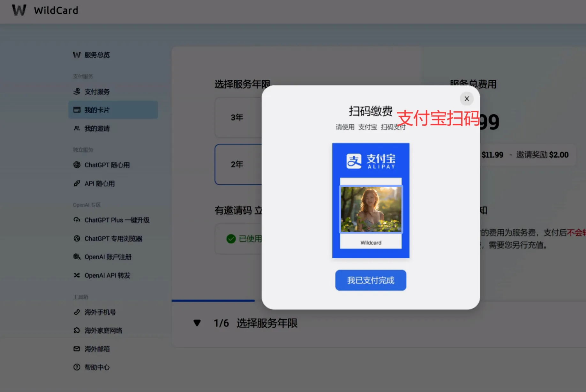Click the 支付宝 Alipay logo in dialog
The height and width of the screenshot is (392, 586).
pyautogui.click(x=371, y=161)
